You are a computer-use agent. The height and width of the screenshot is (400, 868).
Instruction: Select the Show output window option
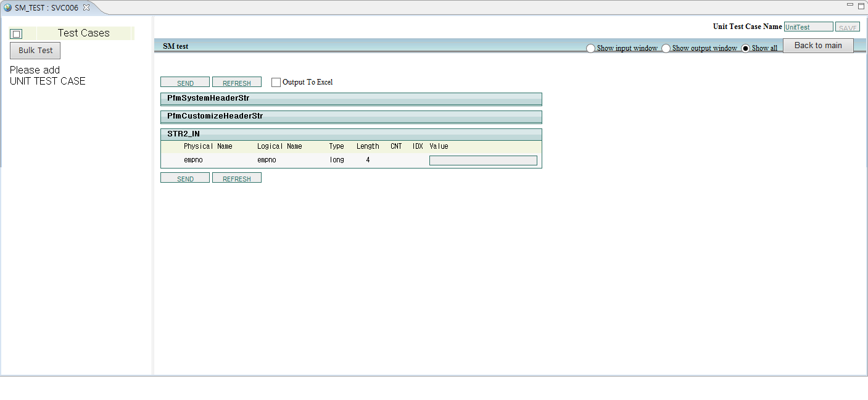(x=666, y=48)
